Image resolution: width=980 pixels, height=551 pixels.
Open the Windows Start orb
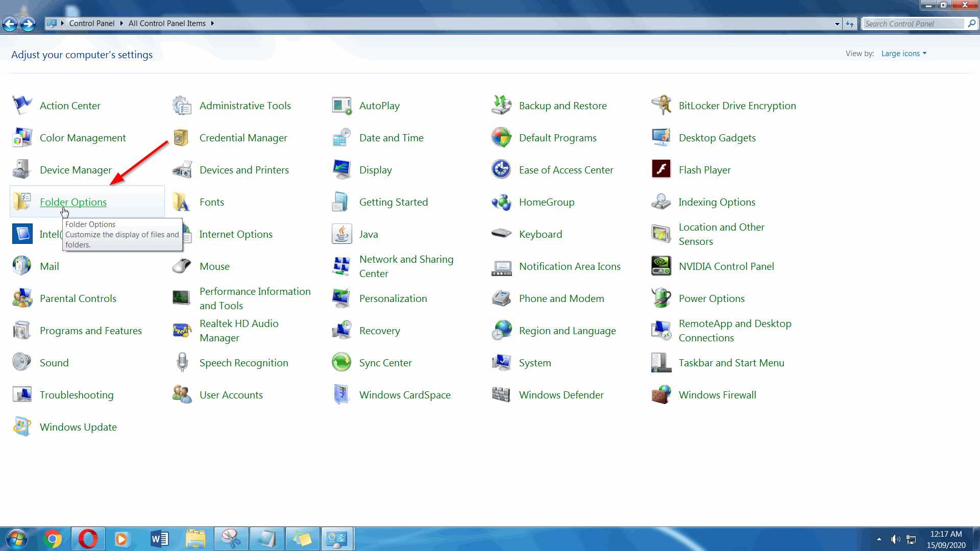(16, 539)
